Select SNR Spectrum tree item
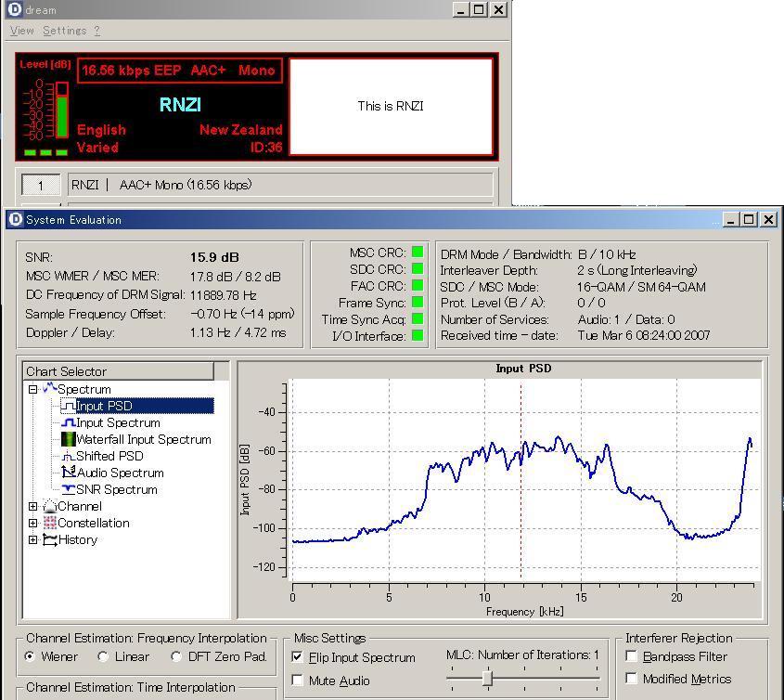This screenshot has height=700, width=784. coord(117,489)
